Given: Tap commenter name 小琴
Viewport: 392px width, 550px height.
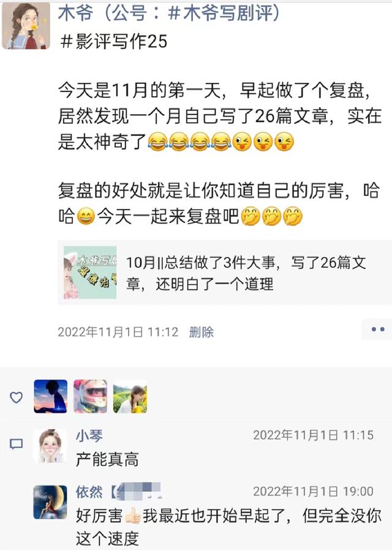Looking at the screenshot, I should 89,436.
